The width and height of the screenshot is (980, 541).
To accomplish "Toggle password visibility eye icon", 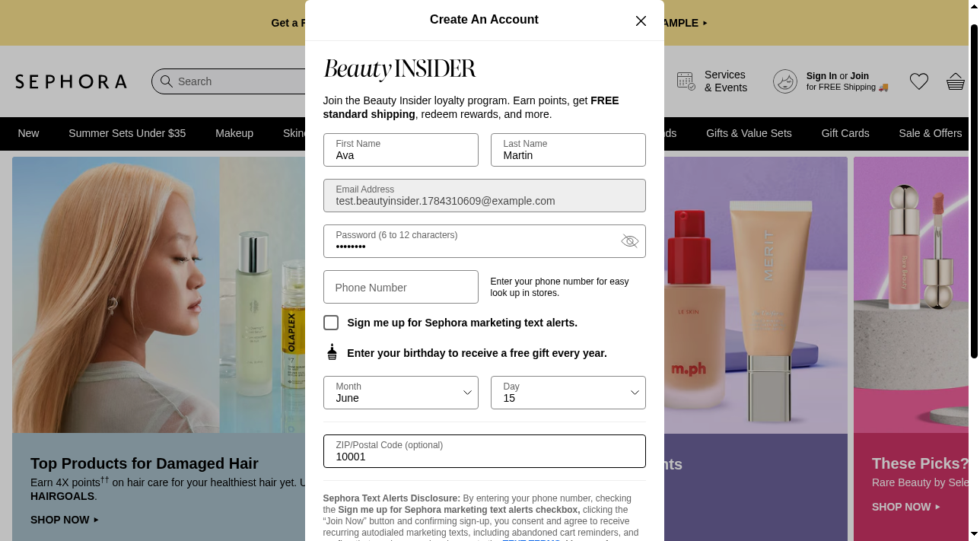I will point(629,241).
